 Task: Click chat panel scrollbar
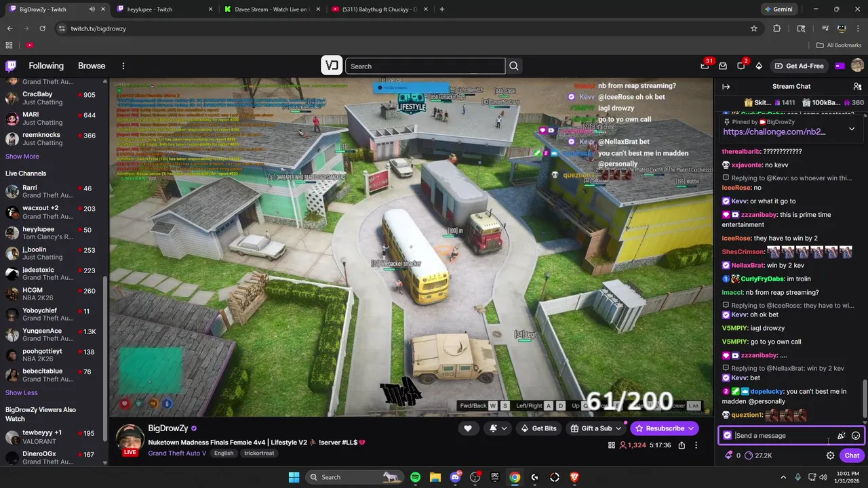pyautogui.click(x=864, y=397)
